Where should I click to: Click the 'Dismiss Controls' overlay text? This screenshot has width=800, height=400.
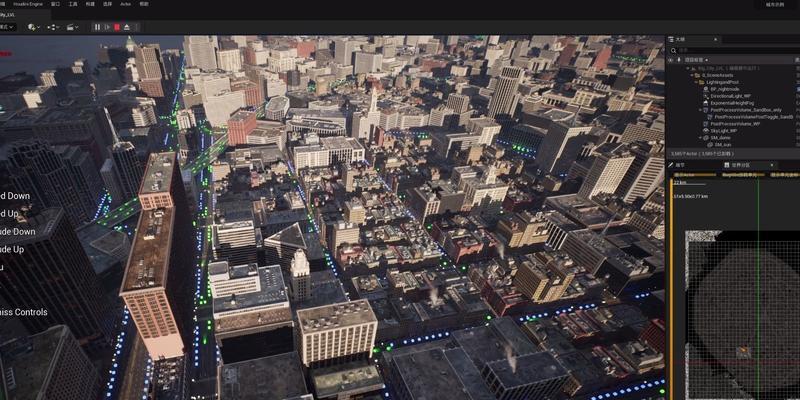pos(23,312)
